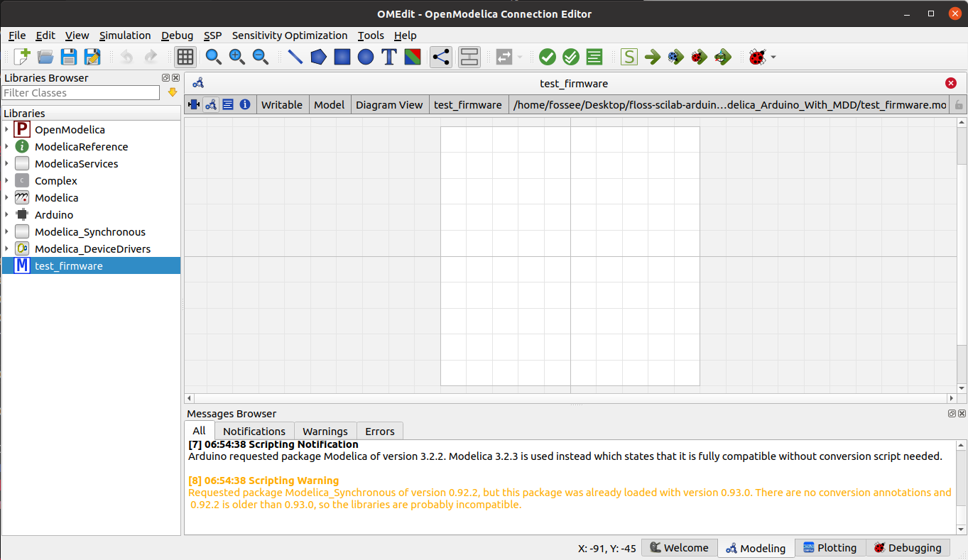Open the Simulation menu
The image size is (968, 560).
(x=125, y=35)
